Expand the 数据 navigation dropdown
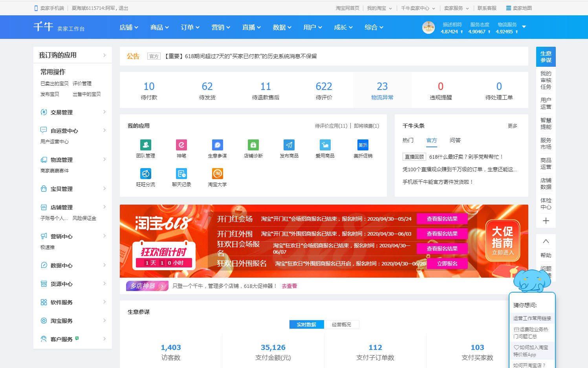 282,27
